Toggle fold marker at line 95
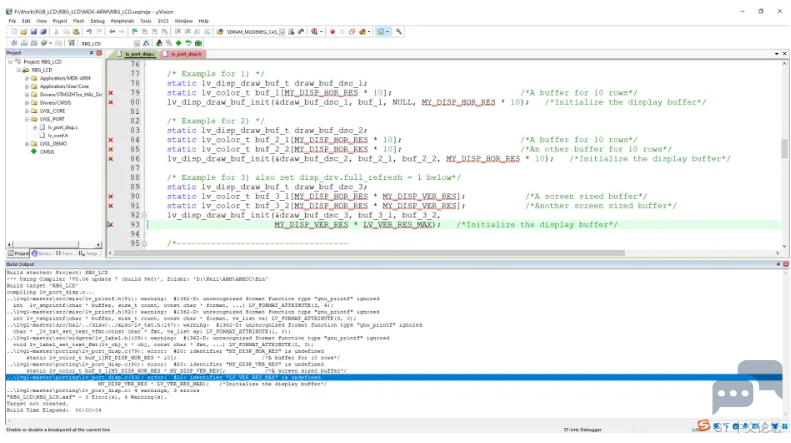The image size is (791, 443). pos(144,243)
